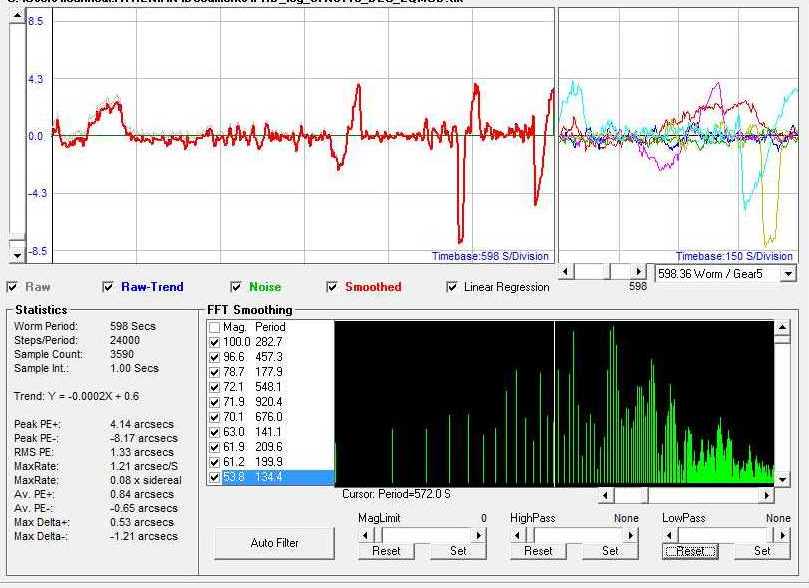Click the main graph vertical scrollbar up arrow
Image resolution: width=809 pixels, height=588 pixels.
pos(18,16)
